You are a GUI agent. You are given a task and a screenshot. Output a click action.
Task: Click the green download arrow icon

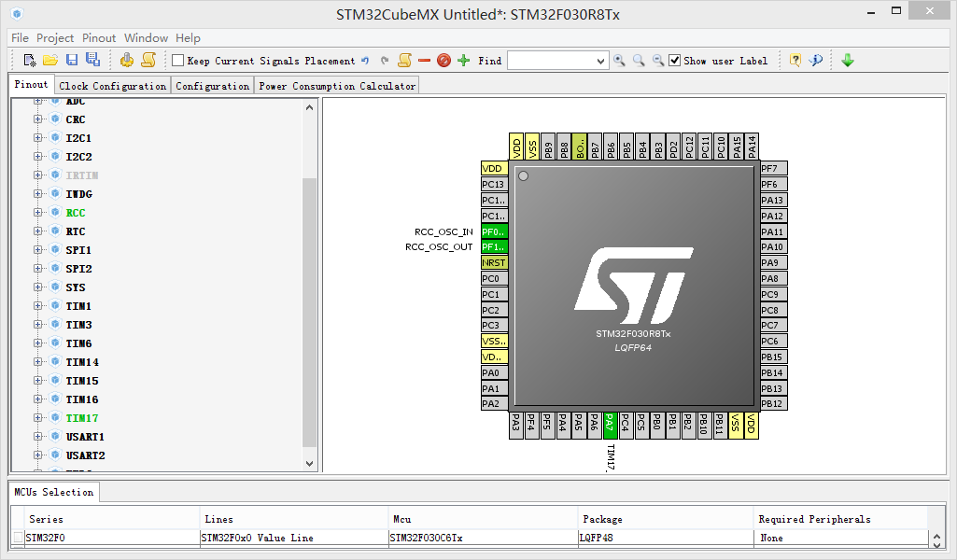click(848, 61)
